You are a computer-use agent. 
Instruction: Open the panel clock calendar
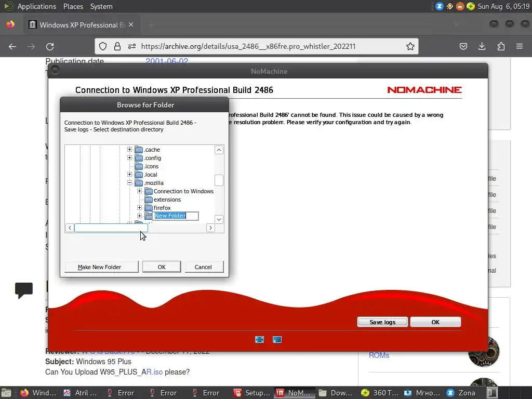503,6
